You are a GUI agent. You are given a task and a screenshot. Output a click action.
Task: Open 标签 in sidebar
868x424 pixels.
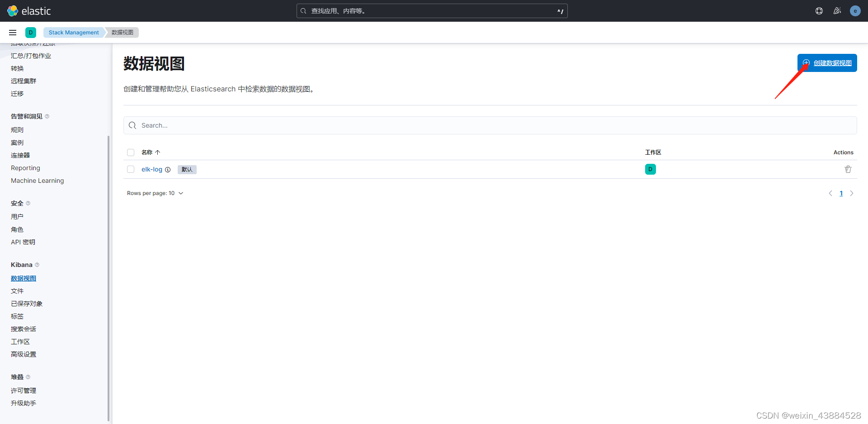coord(17,316)
